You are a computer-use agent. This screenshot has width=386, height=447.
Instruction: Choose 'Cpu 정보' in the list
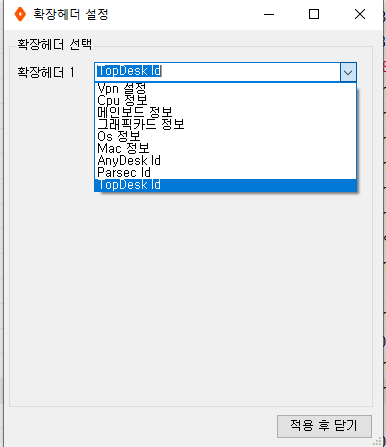click(225, 101)
